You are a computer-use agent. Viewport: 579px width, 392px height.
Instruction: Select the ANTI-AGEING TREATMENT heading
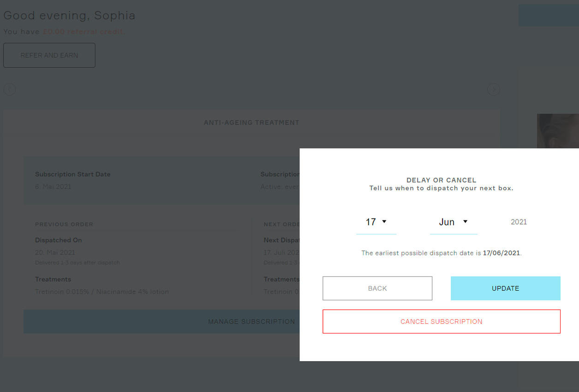click(251, 123)
